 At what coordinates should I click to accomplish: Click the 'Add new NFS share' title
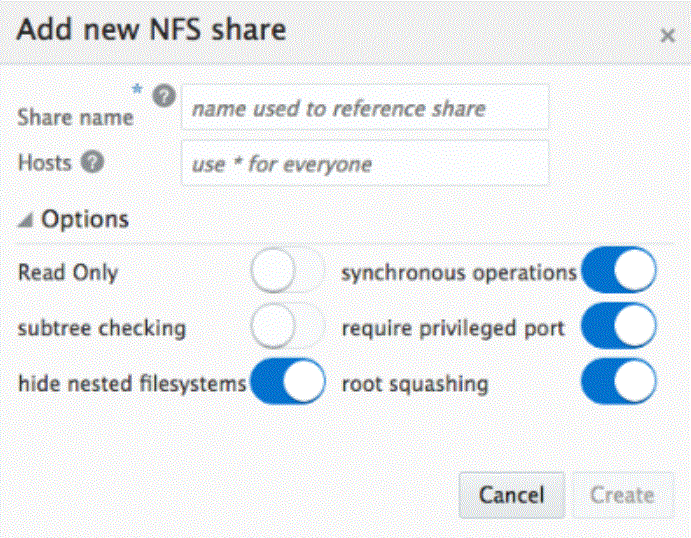[x=151, y=30]
